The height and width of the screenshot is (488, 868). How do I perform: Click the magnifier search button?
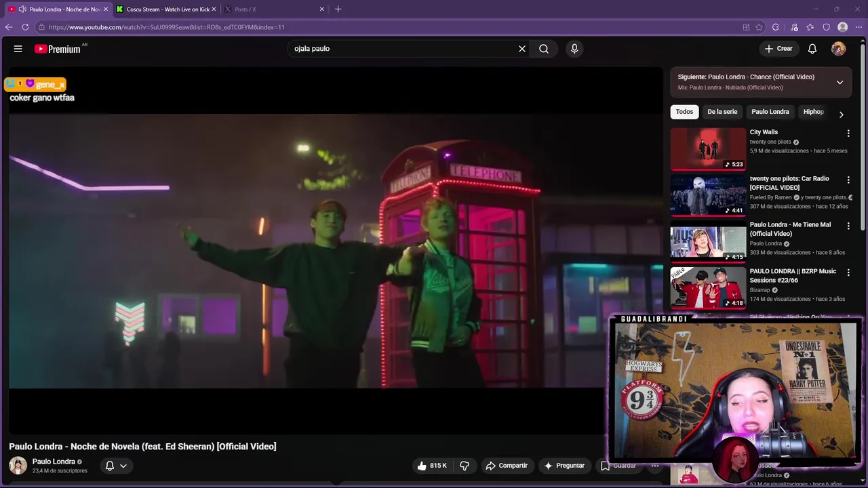tap(544, 49)
